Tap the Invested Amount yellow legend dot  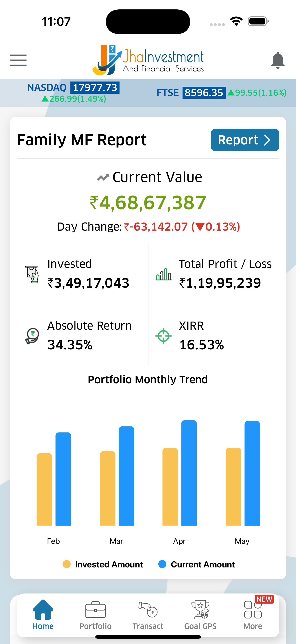tap(66, 564)
